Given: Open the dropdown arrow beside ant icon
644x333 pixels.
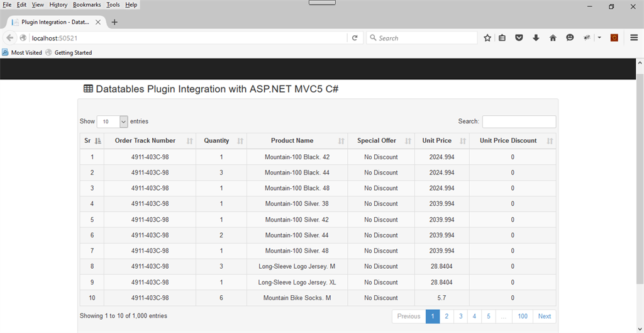Looking at the screenshot, I should pyautogui.click(x=599, y=38).
